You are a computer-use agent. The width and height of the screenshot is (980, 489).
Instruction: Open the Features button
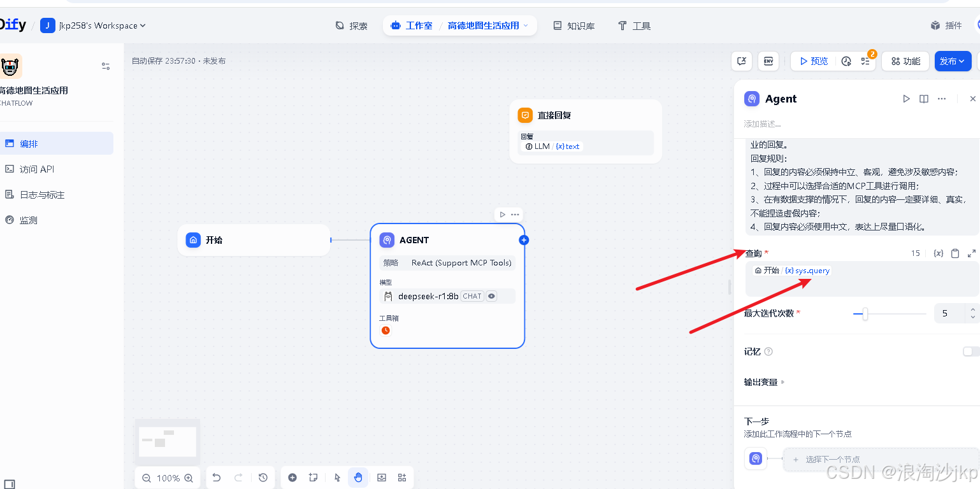[905, 61]
